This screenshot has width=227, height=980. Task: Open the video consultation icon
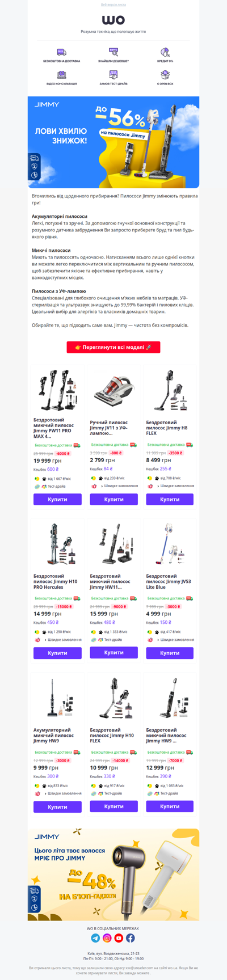[61, 74]
